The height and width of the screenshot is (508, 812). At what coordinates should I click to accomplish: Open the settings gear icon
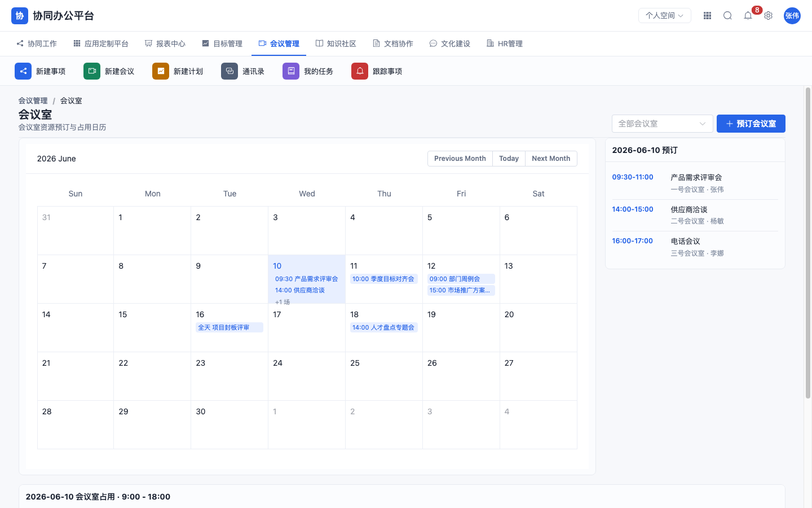[768, 16]
